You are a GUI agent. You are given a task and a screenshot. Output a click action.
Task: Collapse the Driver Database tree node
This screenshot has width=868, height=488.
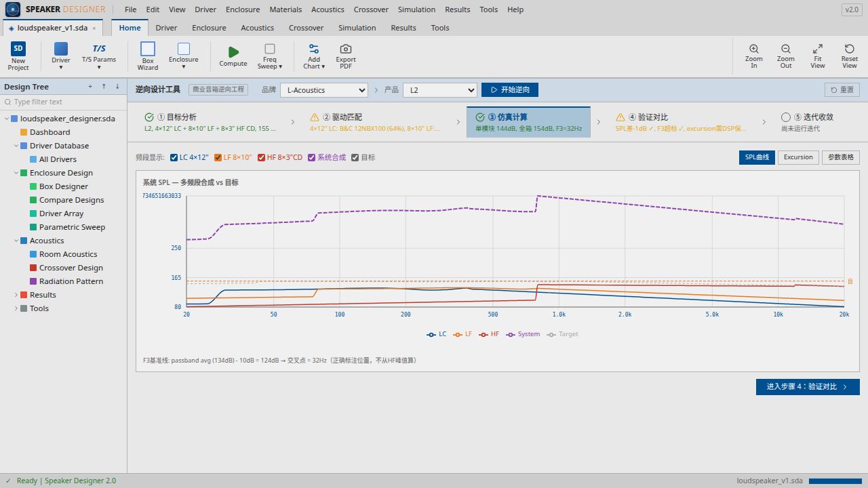pyautogui.click(x=16, y=146)
